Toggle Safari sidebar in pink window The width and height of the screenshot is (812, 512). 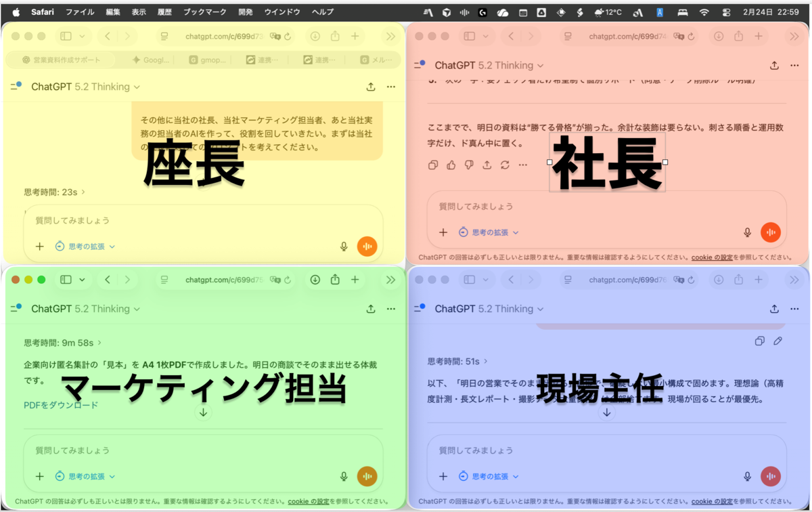click(x=469, y=37)
